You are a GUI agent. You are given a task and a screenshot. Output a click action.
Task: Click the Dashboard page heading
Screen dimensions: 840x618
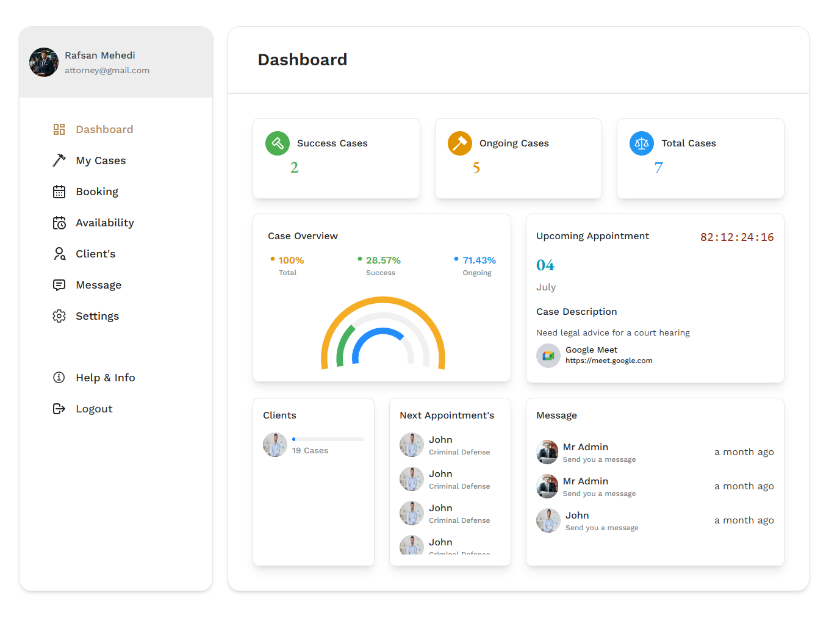[303, 60]
